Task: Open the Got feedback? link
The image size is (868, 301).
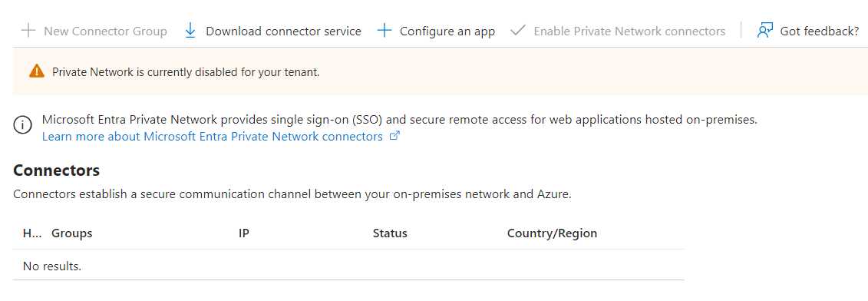Action: pyautogui.click(x=820, y=31)
